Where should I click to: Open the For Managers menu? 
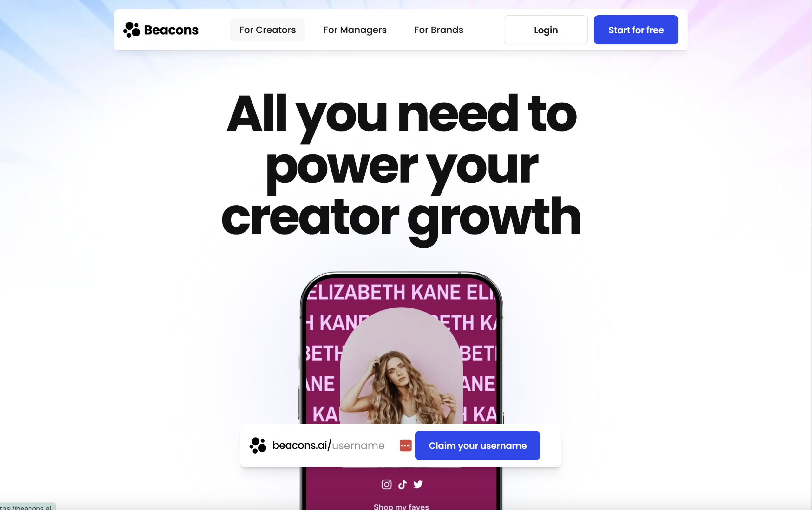[355, 30]
